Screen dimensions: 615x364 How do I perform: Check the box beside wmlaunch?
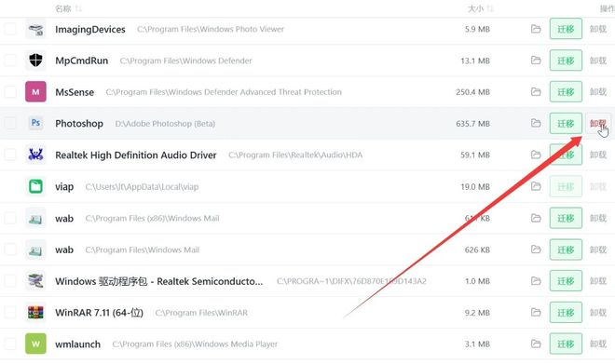(x=10, y=344)
